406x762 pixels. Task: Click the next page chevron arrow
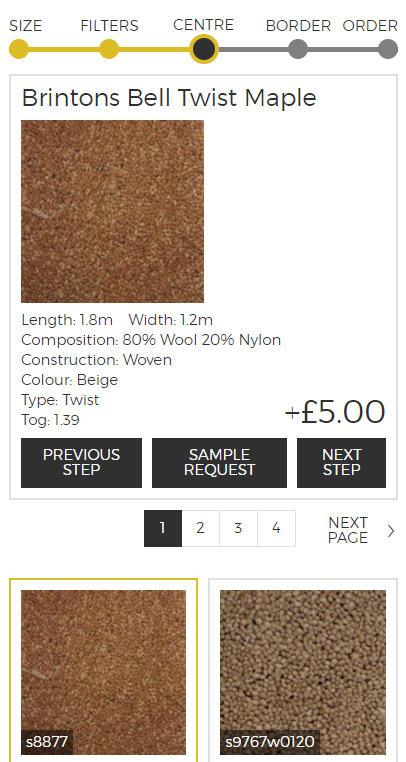click(391, 531)
